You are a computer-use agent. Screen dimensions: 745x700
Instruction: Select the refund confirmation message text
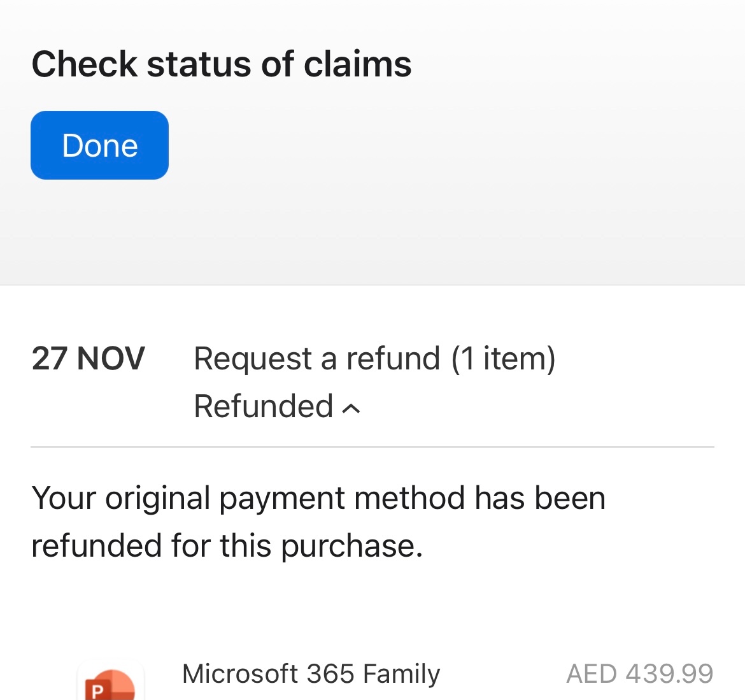tap(319, 522)
